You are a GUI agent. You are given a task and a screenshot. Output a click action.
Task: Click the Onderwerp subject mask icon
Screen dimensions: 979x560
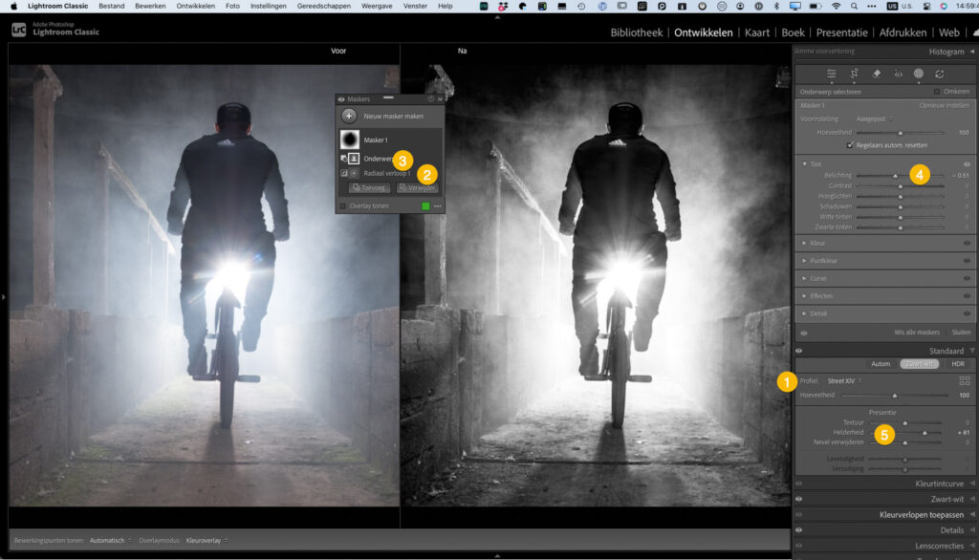[x=354, y=159]
